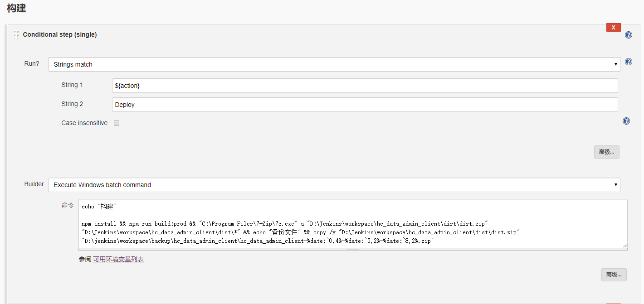
Task: Show help for Case insensitive option
Action: pos(626,121)
